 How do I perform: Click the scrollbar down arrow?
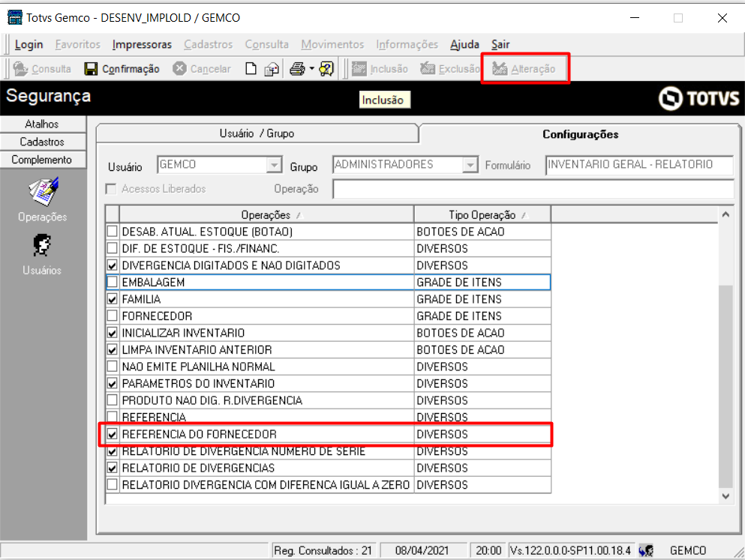pos(725,496)
